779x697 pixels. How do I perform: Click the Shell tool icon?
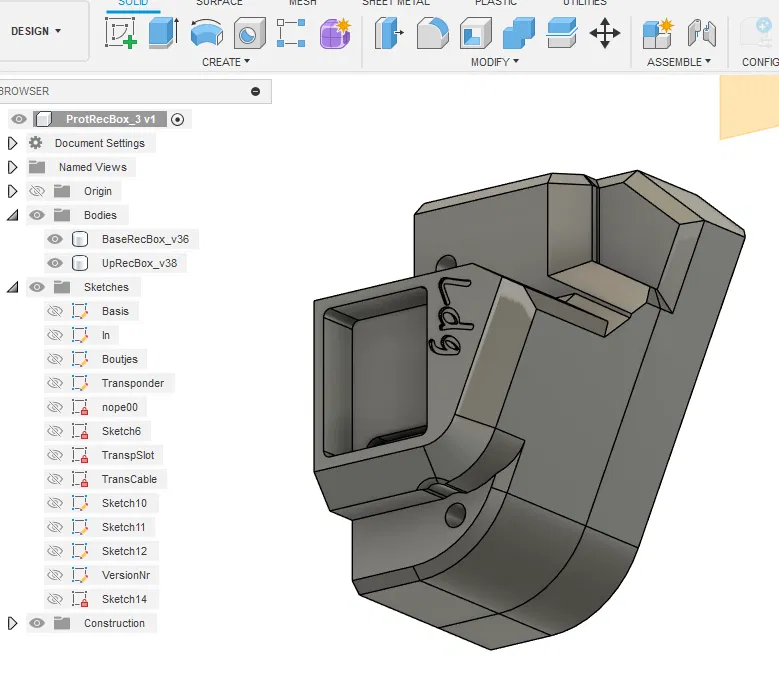point(474,33)
